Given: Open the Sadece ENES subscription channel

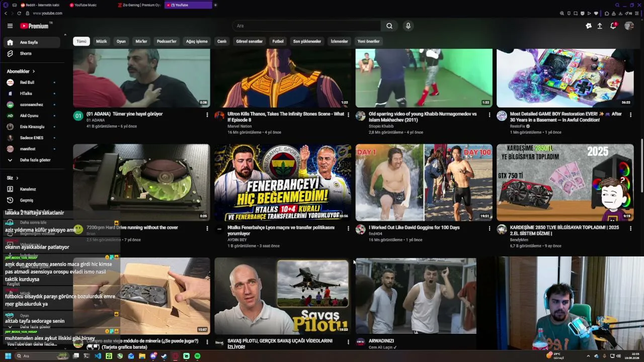Looking at the screenshot, I should 32,138.
